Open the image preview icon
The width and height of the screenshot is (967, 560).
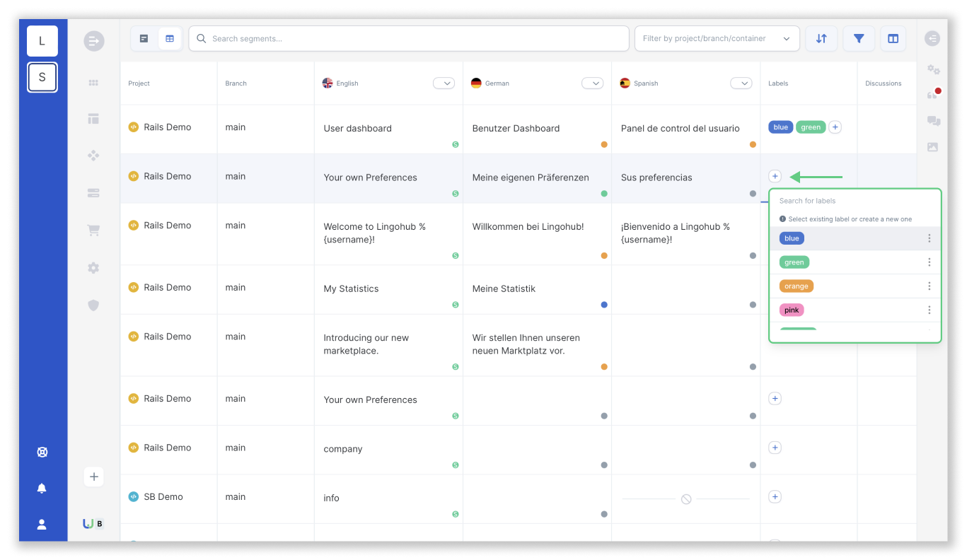(x=932, y=147)
